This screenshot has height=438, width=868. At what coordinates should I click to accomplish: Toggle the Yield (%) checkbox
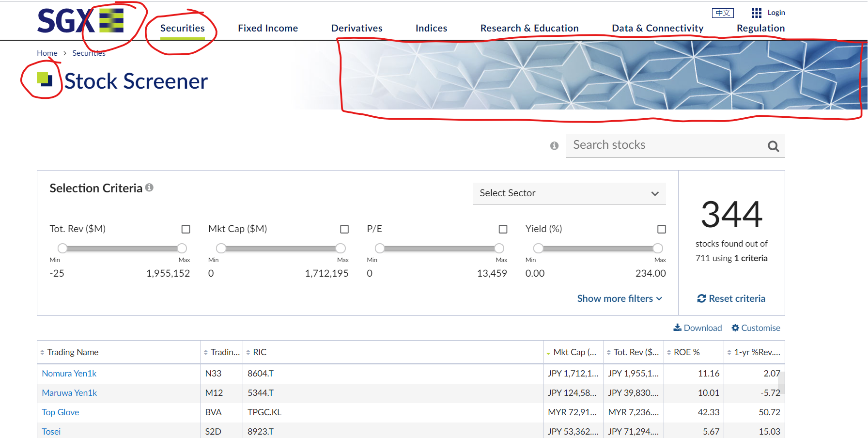662,229
